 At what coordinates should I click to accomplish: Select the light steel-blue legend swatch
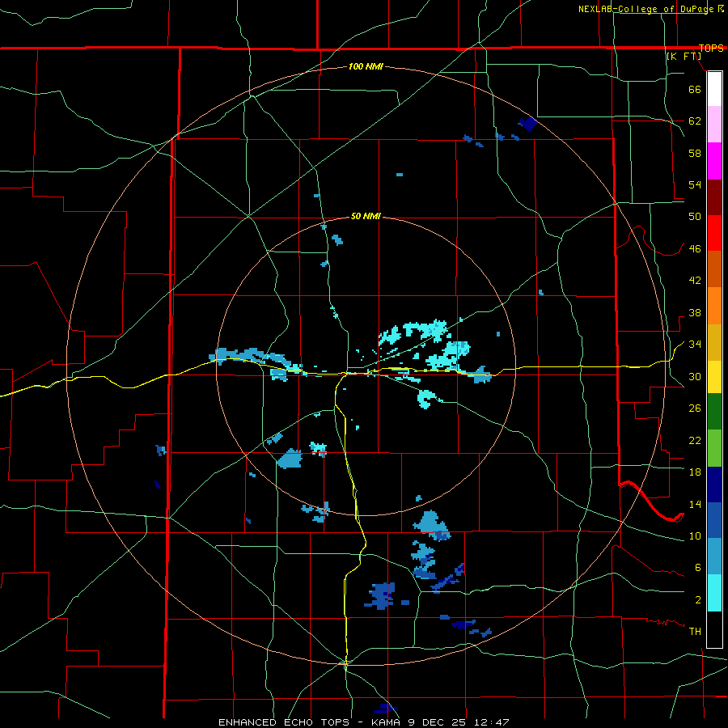pyautogui.click(x=714, y=556)
